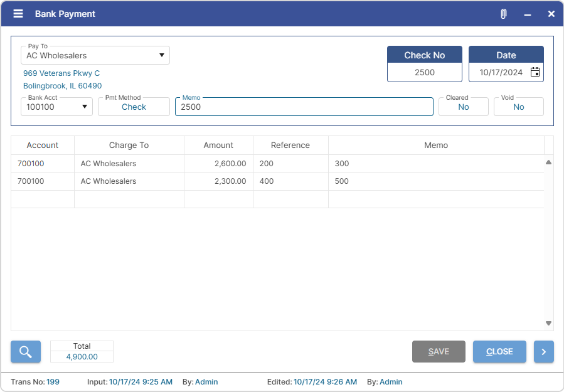Click the scrollbar down arrow

coord(548,323)
